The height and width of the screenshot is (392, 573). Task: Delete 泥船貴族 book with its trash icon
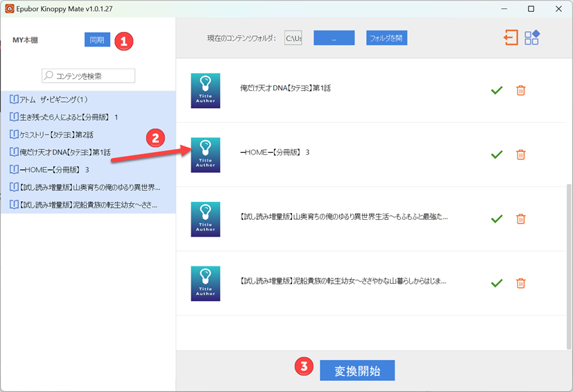[521, 283]
